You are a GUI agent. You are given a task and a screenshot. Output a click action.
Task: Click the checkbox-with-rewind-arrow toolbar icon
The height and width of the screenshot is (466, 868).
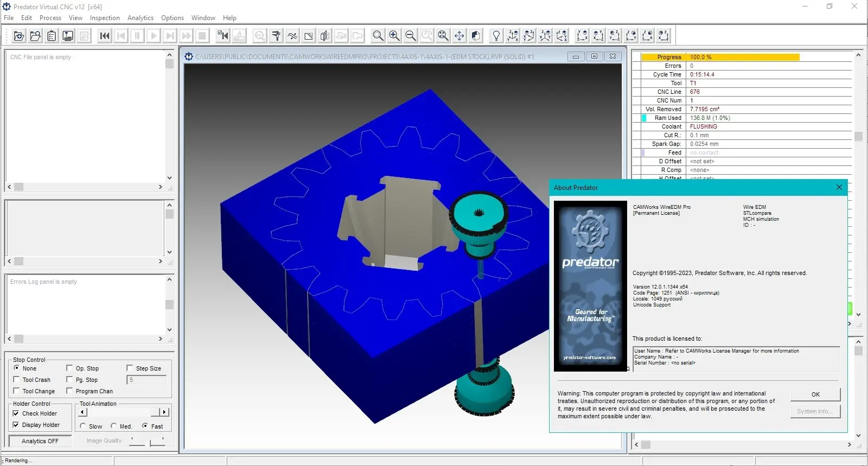[x=223, y=36]
